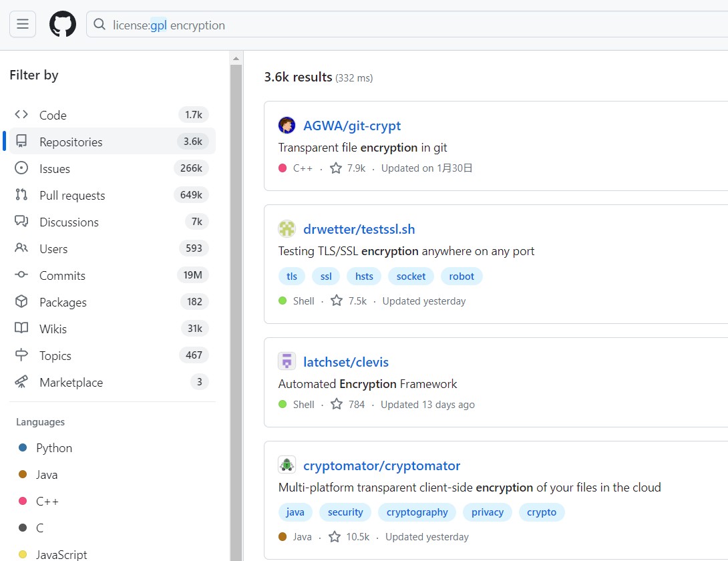Star icon next to 784 for clevis
728x561 pixels.
(x=337, y=405)
